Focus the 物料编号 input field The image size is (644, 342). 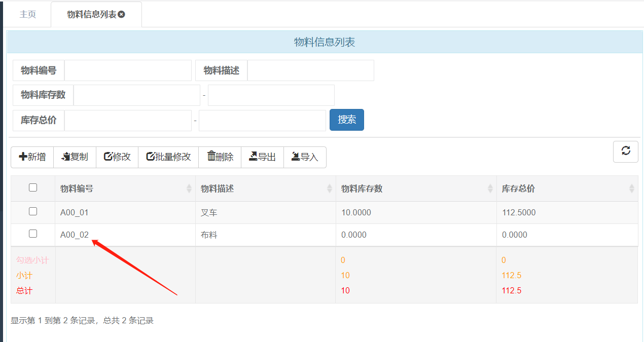(128, 70)
